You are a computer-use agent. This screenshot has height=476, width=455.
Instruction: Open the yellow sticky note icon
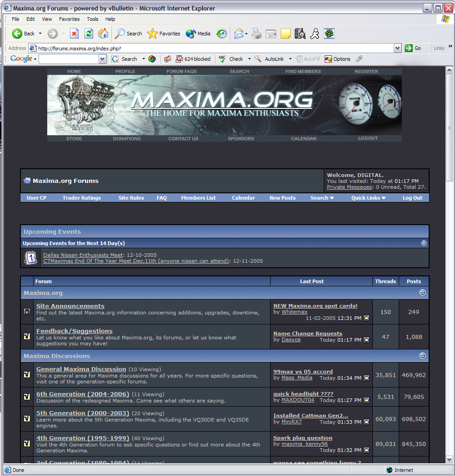(x=286, y=34)
